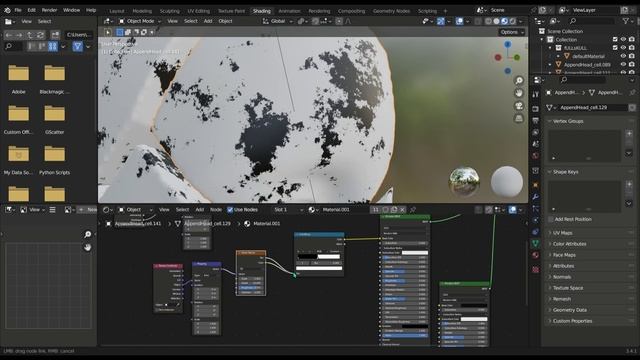The image size is (640, 360).
Task: Click the image editor zoom magnifier icon
Action: tap(87, 234)
